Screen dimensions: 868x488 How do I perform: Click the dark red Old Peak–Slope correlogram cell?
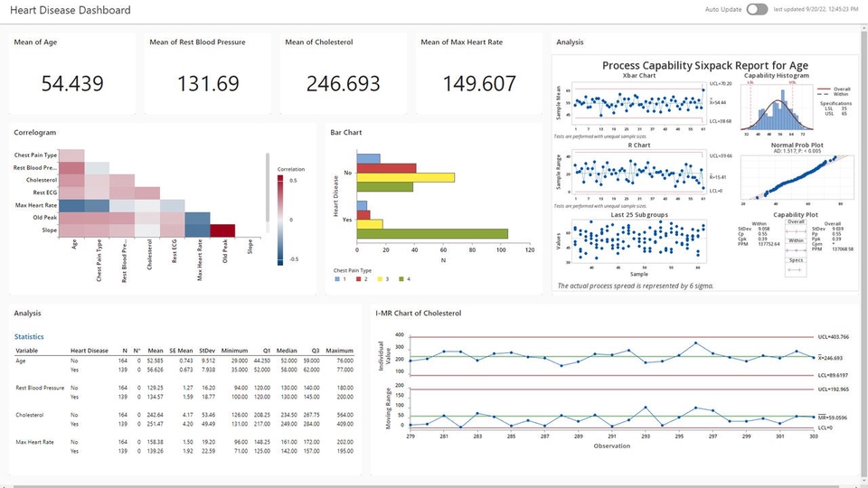click(x=223, y=230)
